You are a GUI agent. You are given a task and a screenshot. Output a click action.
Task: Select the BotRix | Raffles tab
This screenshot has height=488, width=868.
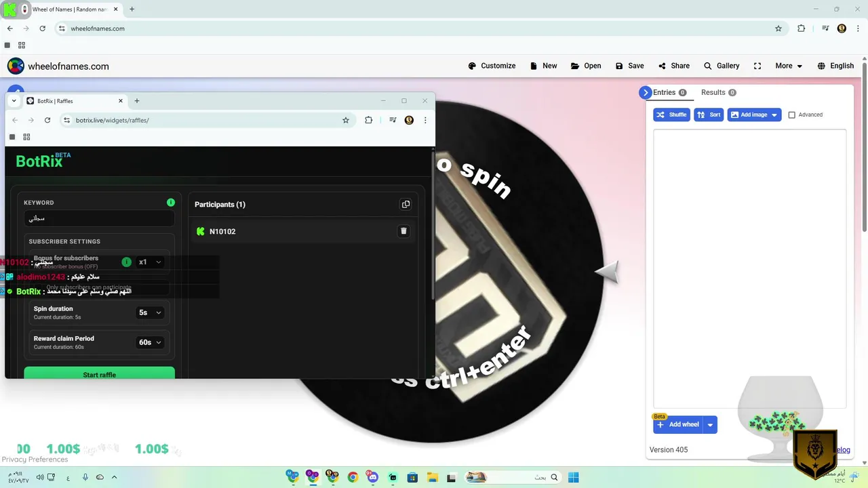[x=75, y=101]
